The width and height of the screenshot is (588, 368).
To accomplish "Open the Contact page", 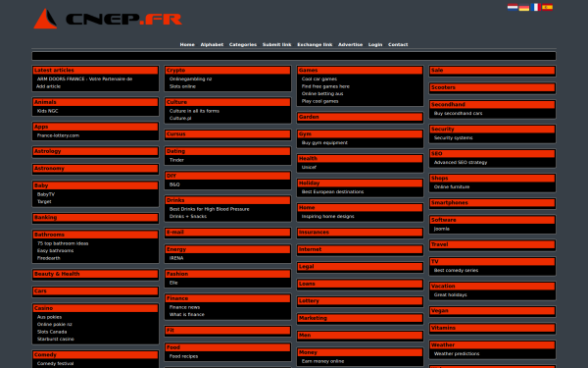I will pyautogui.click(x=398, y=45).
